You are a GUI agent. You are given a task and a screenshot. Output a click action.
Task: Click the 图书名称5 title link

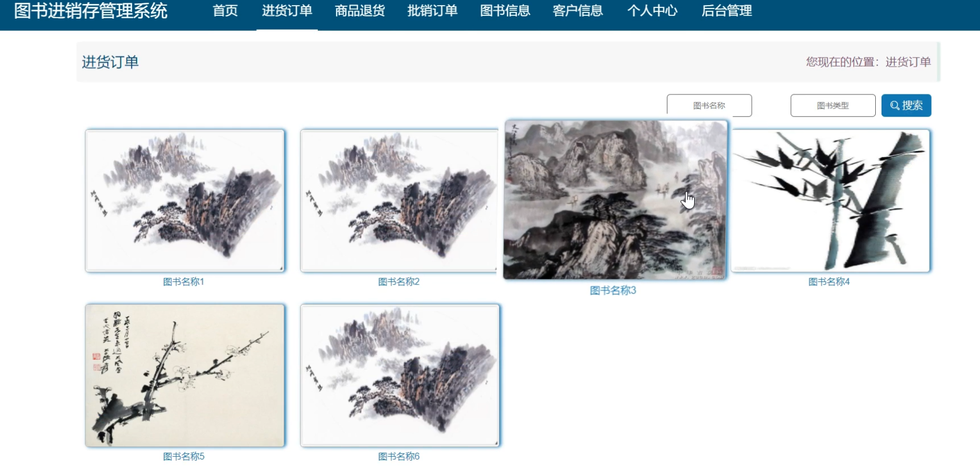(x=183, y=457)
